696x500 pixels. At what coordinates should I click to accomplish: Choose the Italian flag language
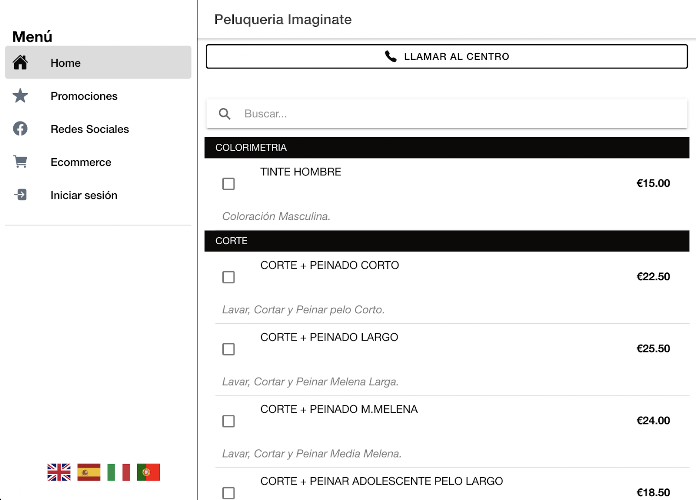coord(119,472)
